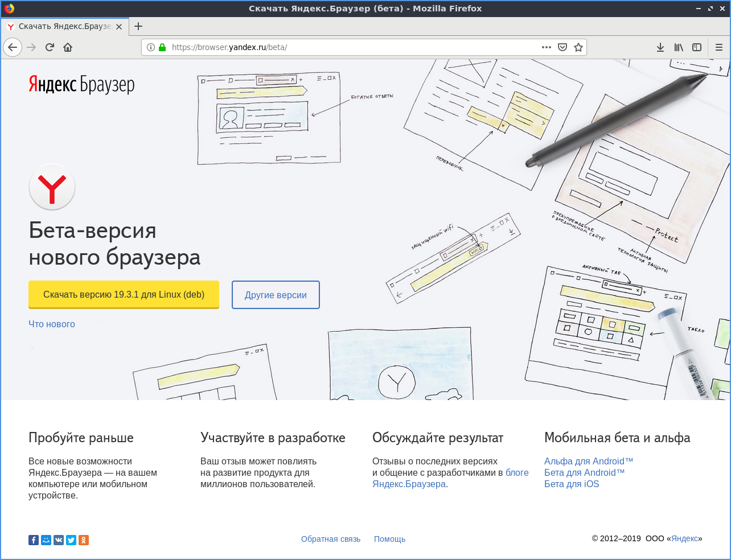
Task: Open the Что нового link
Action: (x=52, y=324)
